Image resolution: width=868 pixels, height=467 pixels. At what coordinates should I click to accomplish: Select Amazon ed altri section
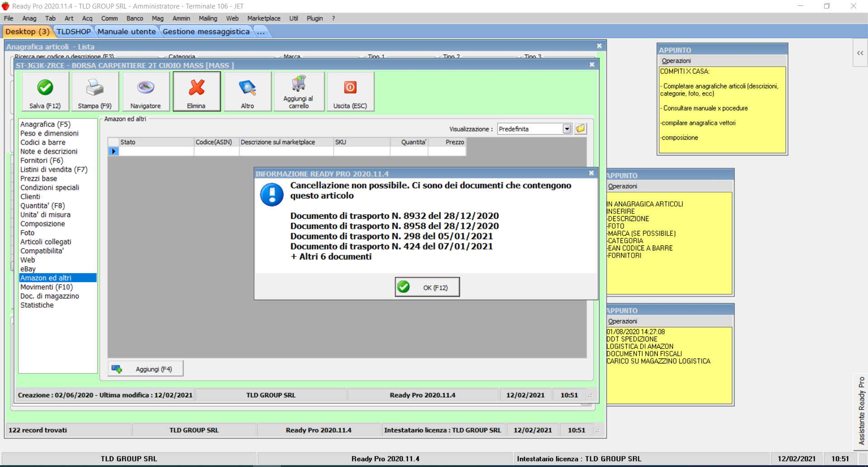[58, 278]
